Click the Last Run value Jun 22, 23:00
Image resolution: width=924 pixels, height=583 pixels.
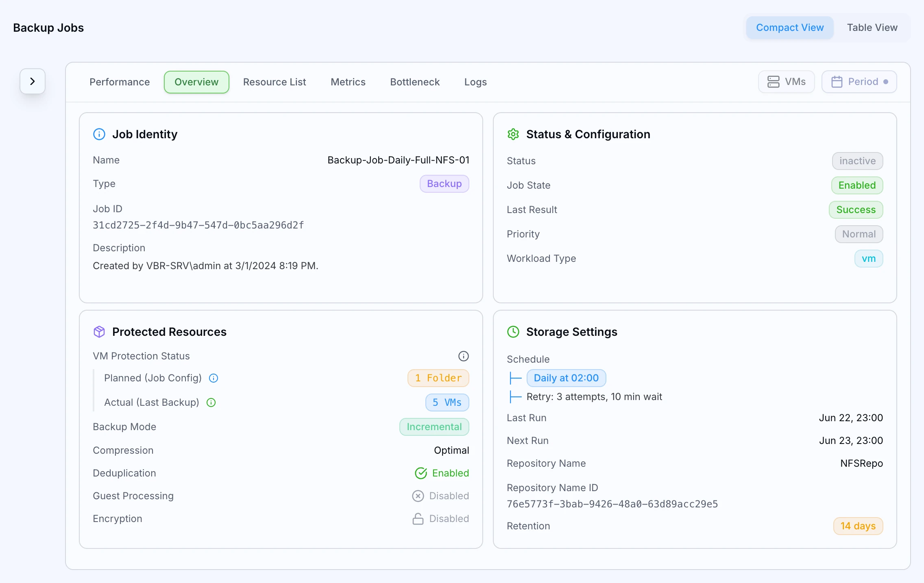(851, 418)
